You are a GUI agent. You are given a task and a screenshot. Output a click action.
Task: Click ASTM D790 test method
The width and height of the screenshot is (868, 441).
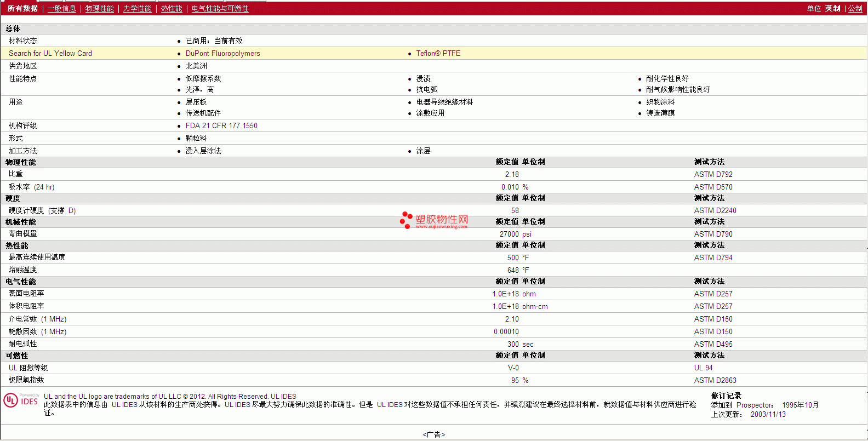click(713, 234)
